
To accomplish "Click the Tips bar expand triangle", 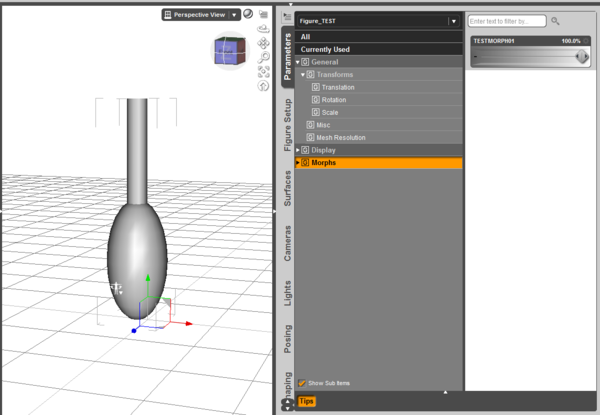I will click(x=445, y=392).
